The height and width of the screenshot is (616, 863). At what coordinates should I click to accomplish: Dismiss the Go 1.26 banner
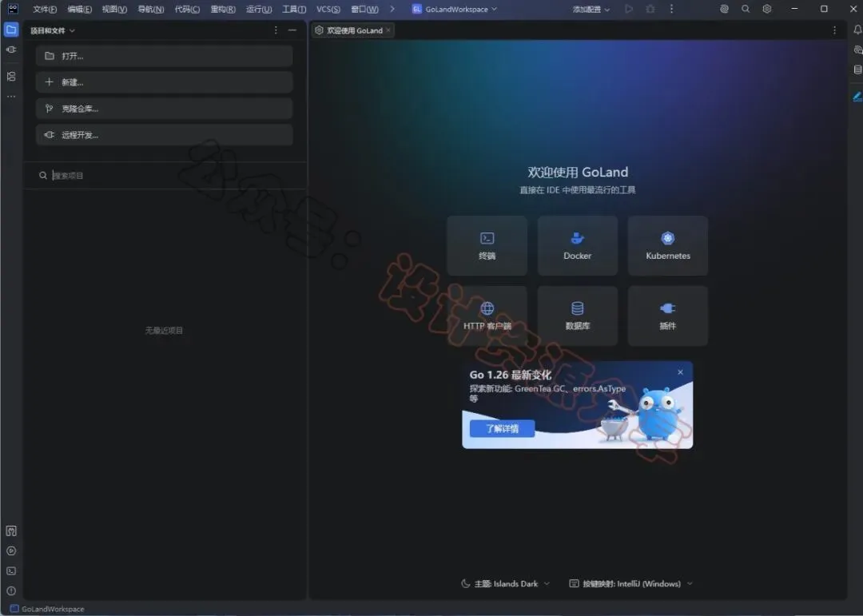click(x=680, y=372)
